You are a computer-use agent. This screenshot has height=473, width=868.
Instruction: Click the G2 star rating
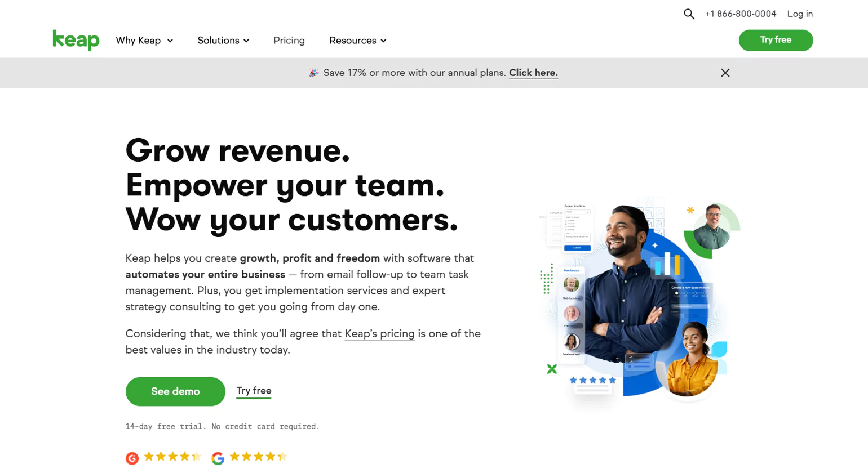(172, 457)
